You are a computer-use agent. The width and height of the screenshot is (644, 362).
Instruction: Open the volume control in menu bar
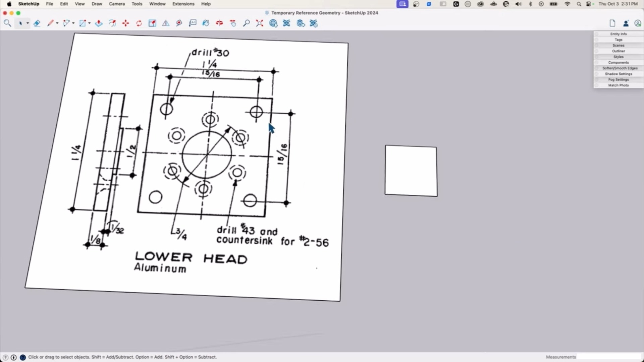click(518, 4)
